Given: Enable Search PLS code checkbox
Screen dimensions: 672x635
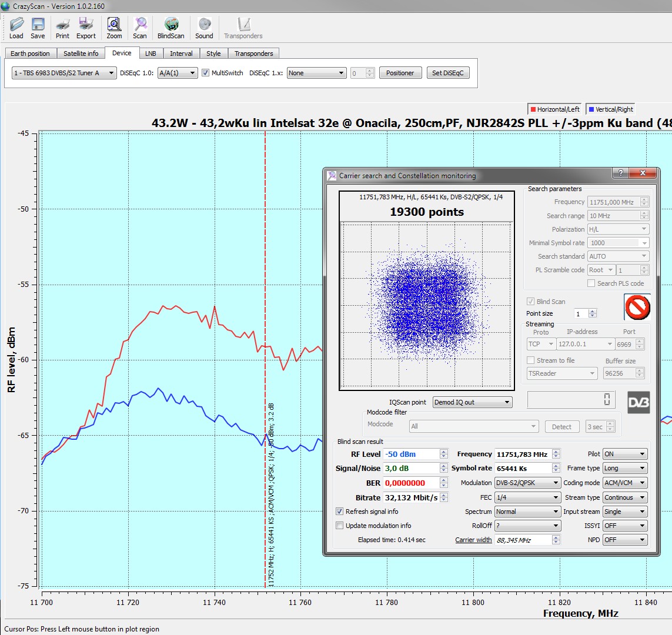Looking at the screenshot, I should (x=591, y=283).
